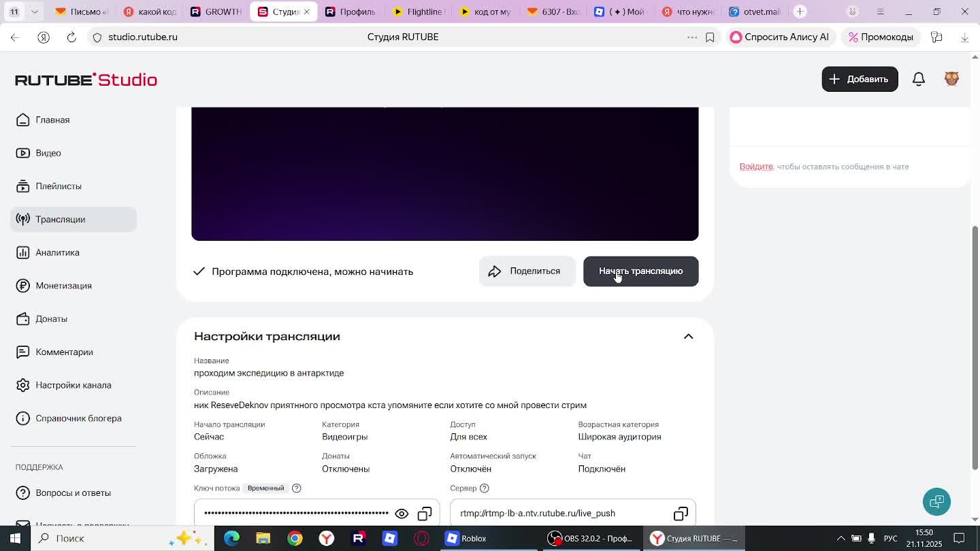980x551 pixels.
Task: Open Вопросы и ответы help item
Action: coord(73,492)
